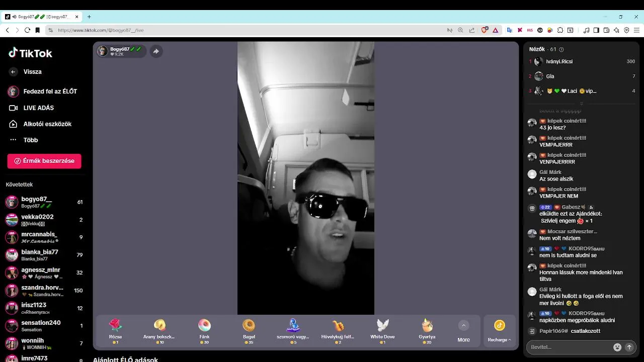This screenshot has width=644, height=362.
Task: Click the share page icon in address bar
Action: tap(472, 30)
